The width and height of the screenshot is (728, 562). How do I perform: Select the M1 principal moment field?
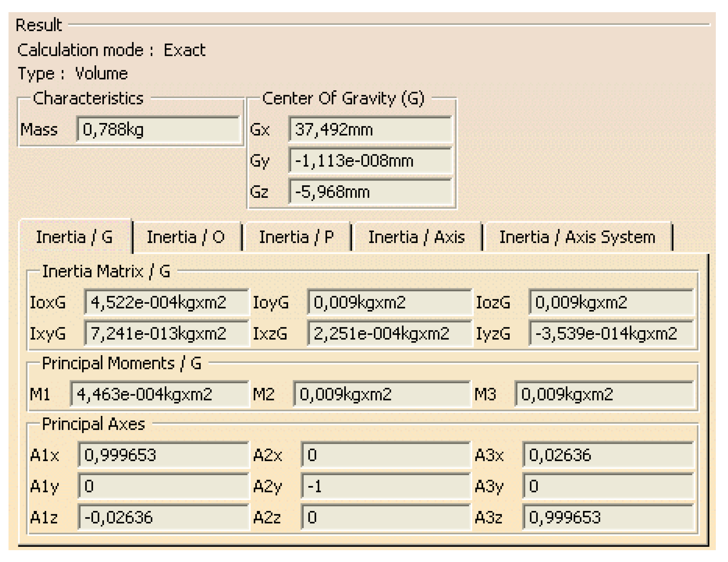tap(160, 394)
